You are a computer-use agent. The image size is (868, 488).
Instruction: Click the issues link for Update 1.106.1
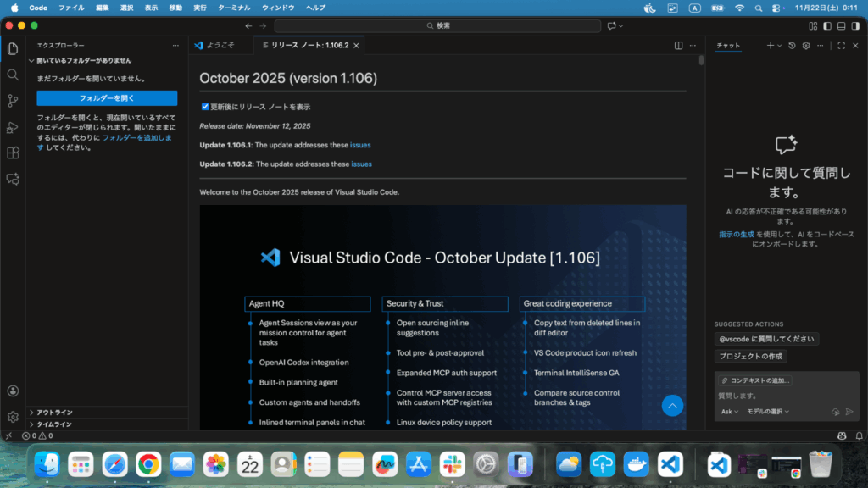pyautogui.click(x=360, y=145)
